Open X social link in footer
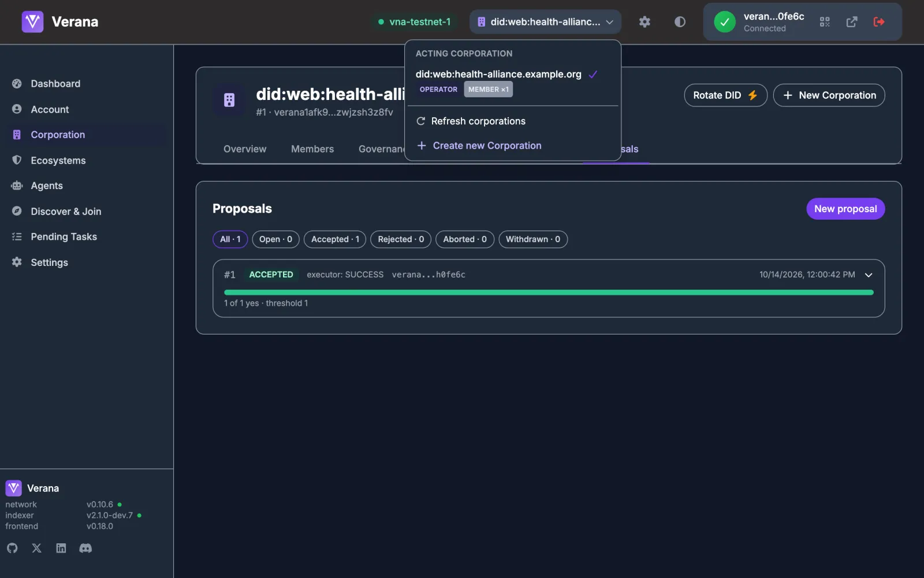This screenshot has width=924, height=578. pos(36,548)
